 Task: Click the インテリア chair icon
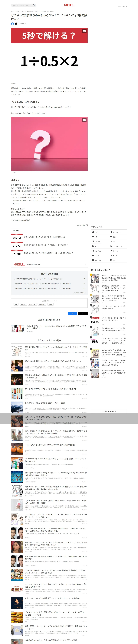[x=93, y=251]
